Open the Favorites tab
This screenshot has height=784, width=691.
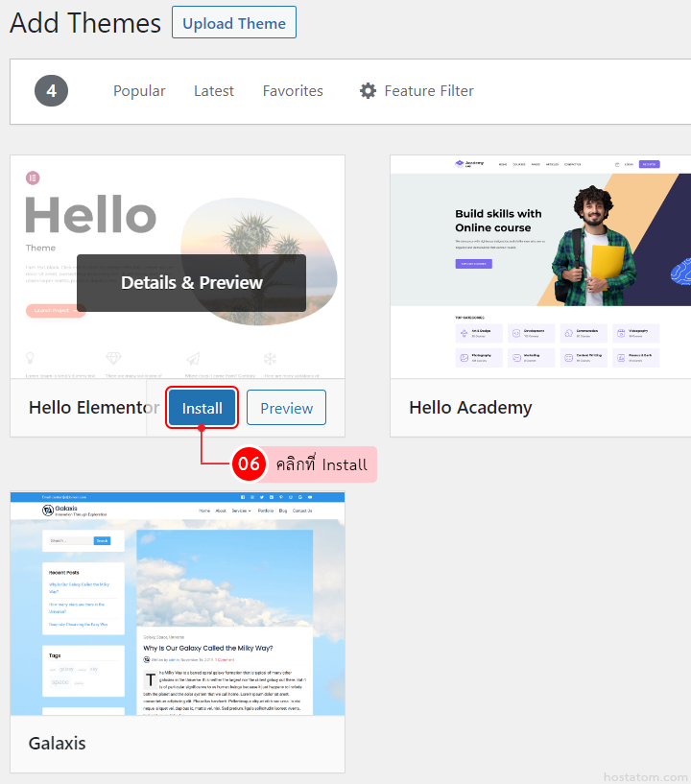click(x=293, y=91)
